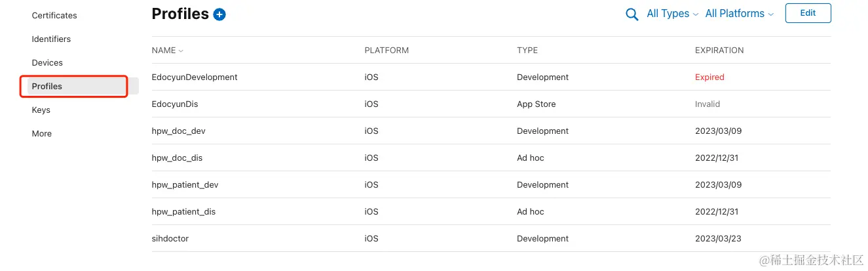
Task: Go to Identifiers section
Action: [x=51, y=39]
